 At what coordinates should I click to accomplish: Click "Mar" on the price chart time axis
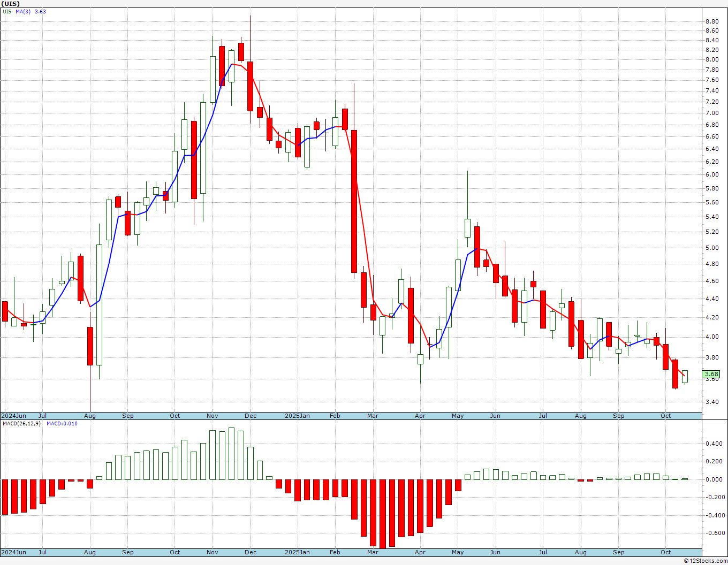(373, 416)
